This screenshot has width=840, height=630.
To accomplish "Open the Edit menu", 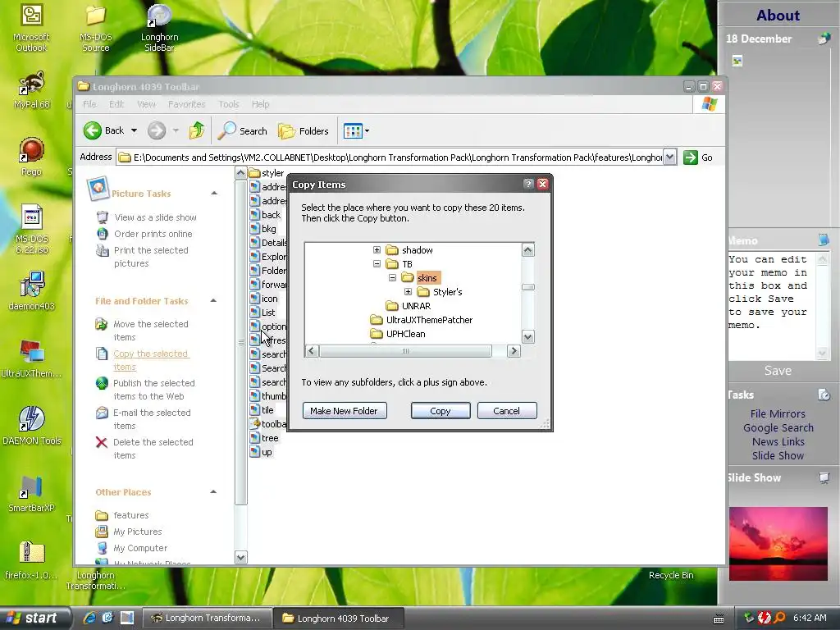I will click(116, 104).
